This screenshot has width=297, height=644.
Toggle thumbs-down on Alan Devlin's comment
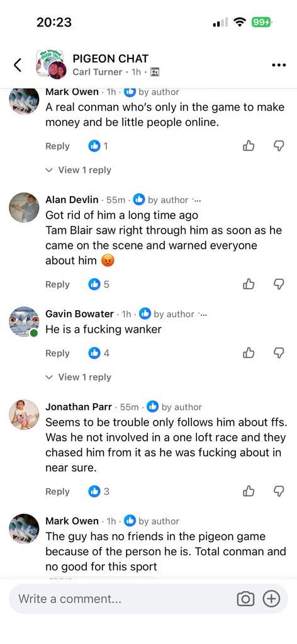pyautogui.click(x=279, y=284)
